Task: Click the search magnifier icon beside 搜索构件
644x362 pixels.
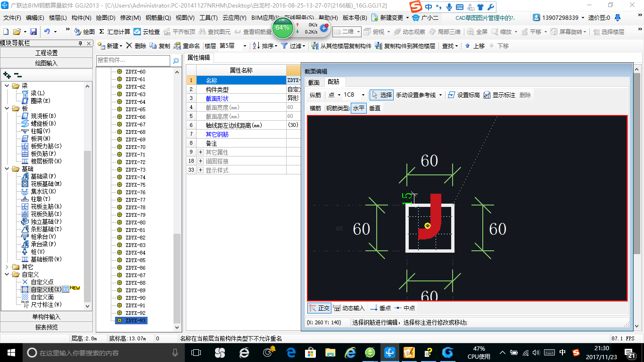Action: (x=175, y=61)
